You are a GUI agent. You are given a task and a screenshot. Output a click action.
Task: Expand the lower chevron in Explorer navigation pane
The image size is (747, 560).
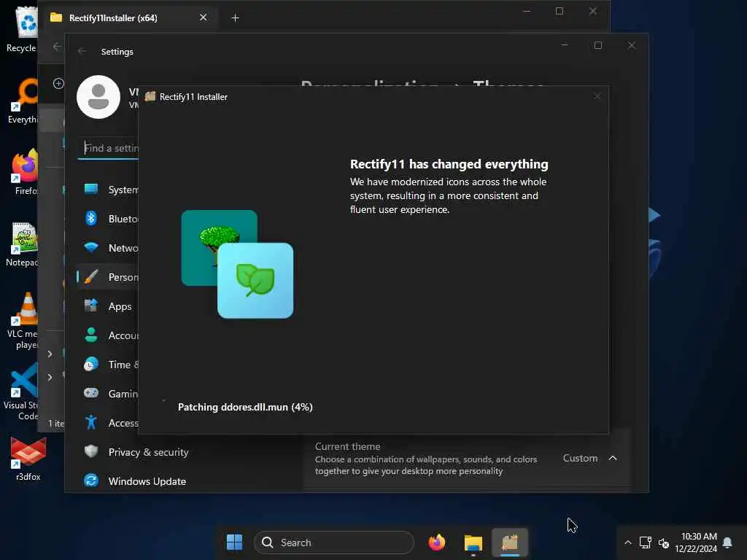coord(50,377)
